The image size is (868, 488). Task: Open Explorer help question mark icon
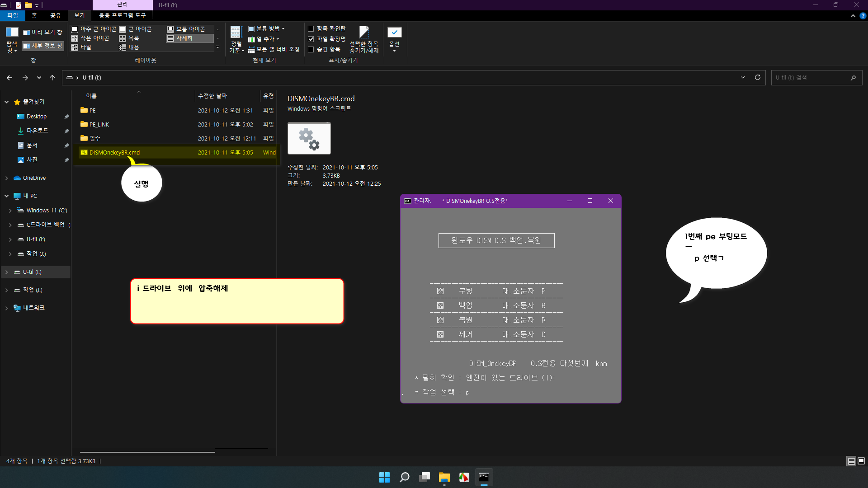tap(863, 16)
